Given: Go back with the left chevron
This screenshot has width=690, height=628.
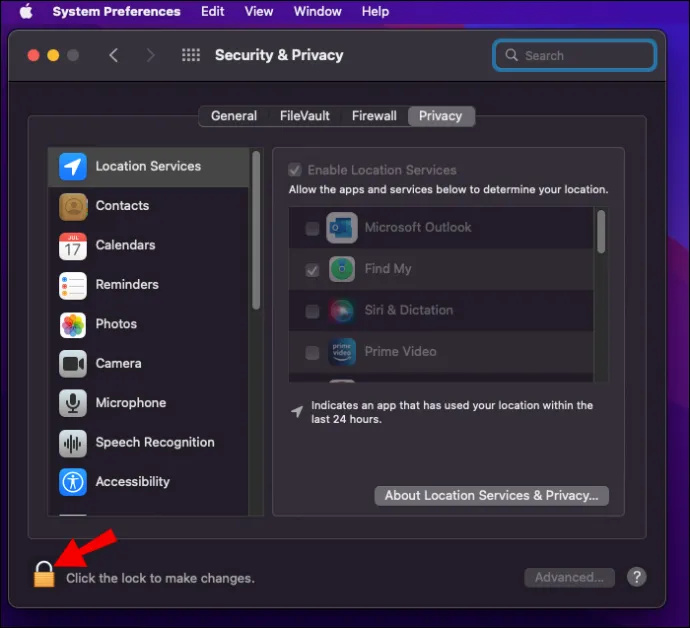Looking at the screenshot, I should [x=114, y=55].
